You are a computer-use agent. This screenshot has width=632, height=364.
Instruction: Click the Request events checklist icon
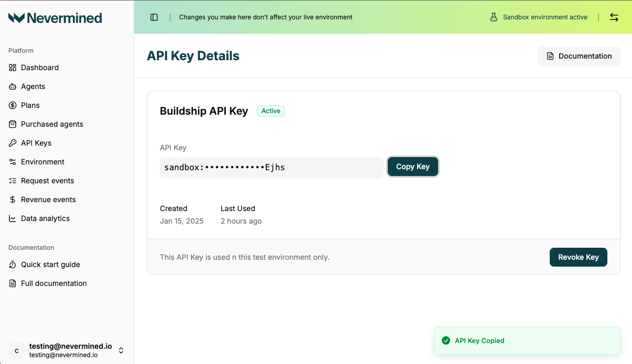pyautogui.click(x=12, y=181)
